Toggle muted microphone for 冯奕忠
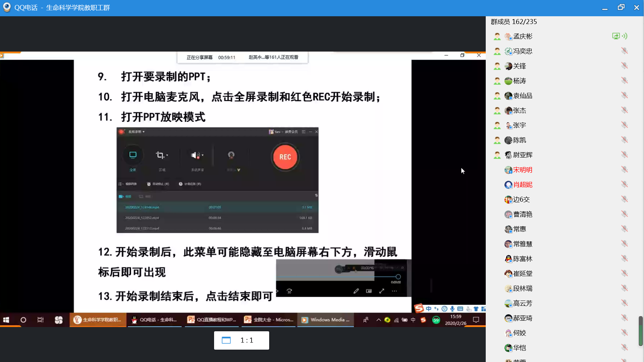 pyautogui.click(x=624, y=51)
